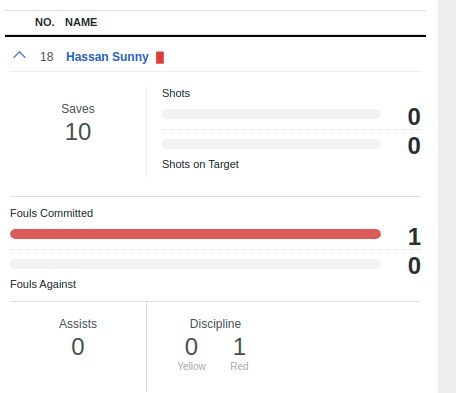Collapse the Hassan Sunny stats row
456x393 pixels.
pyautogui.click(x=19, y=55)
